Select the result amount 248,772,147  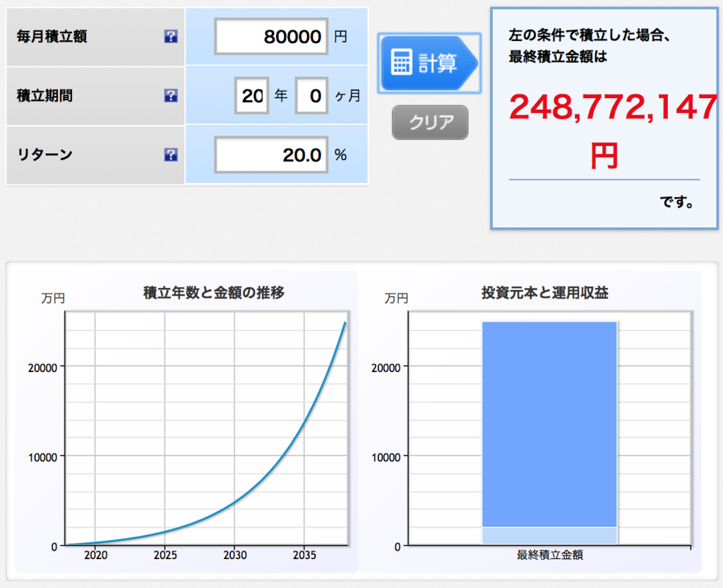614,107
